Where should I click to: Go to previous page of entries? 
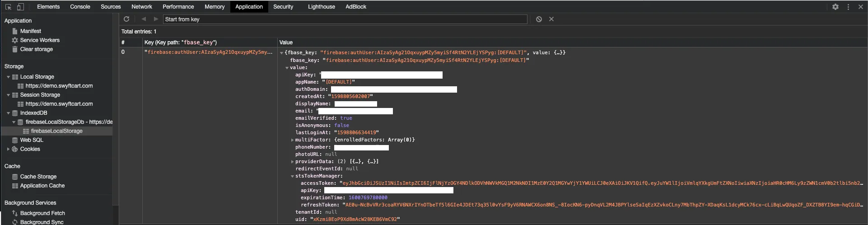pyautogui.click(x=144, y=19)
